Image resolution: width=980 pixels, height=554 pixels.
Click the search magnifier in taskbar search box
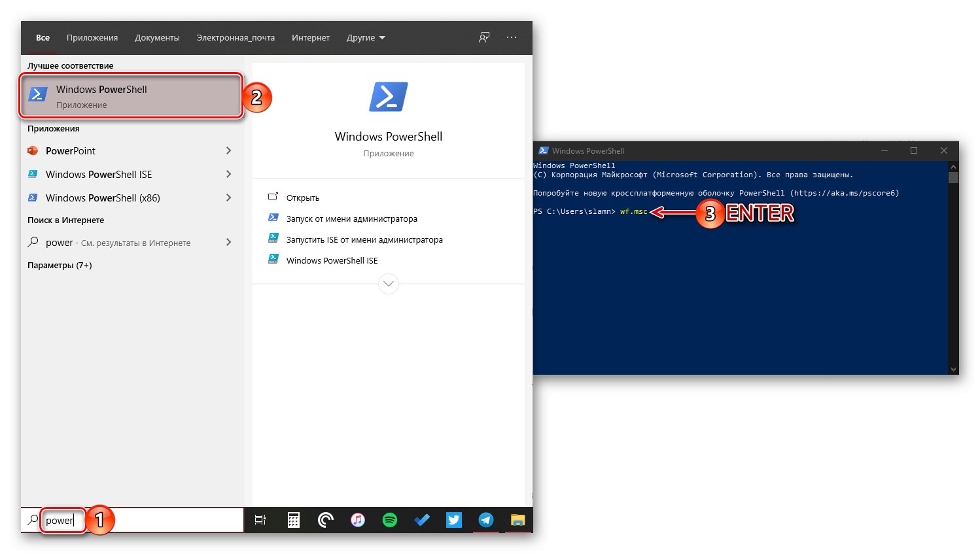33,520
